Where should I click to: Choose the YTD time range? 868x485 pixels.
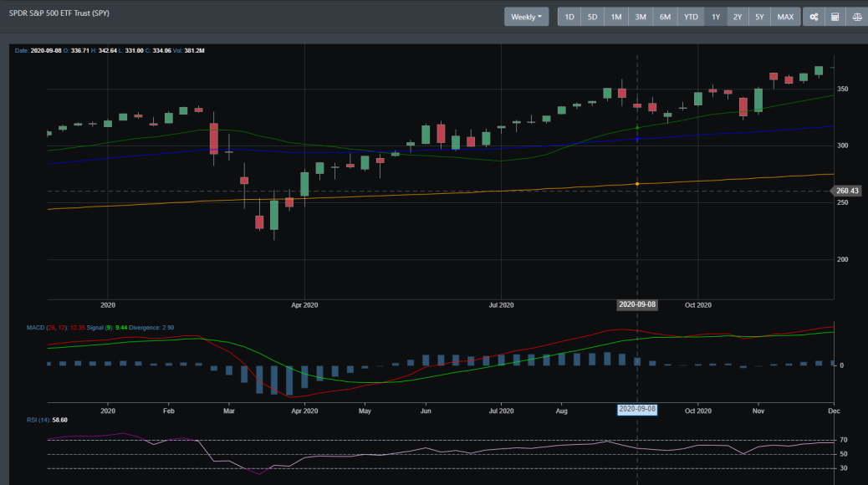[x=691, y=17]
